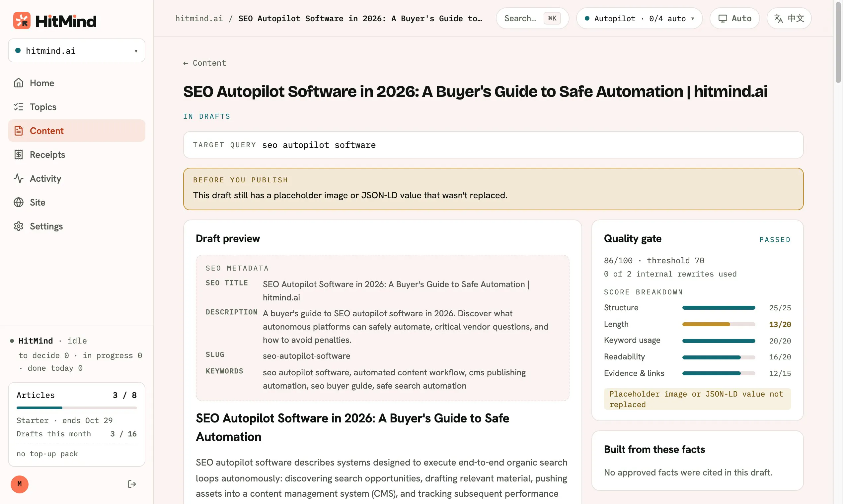Image resolution: width=843 pixels, height=504 pixels.
Task: Click the 'PASSED' quality gate label
Action: coord(775,239)
